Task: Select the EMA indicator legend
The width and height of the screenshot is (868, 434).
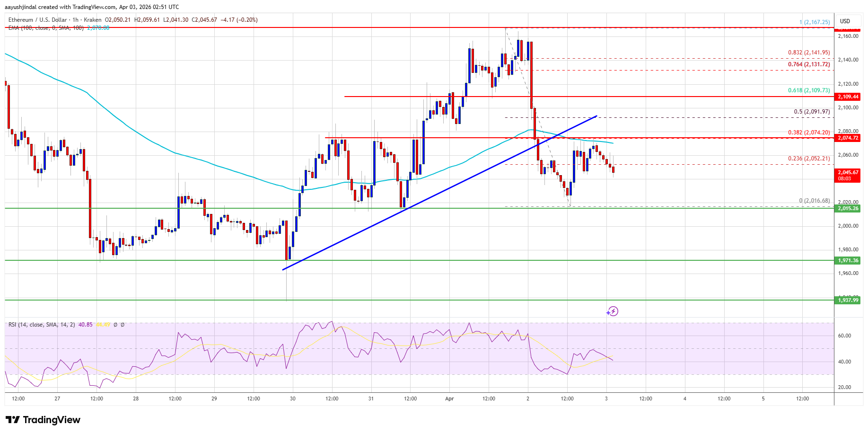Action: point(46,28)
